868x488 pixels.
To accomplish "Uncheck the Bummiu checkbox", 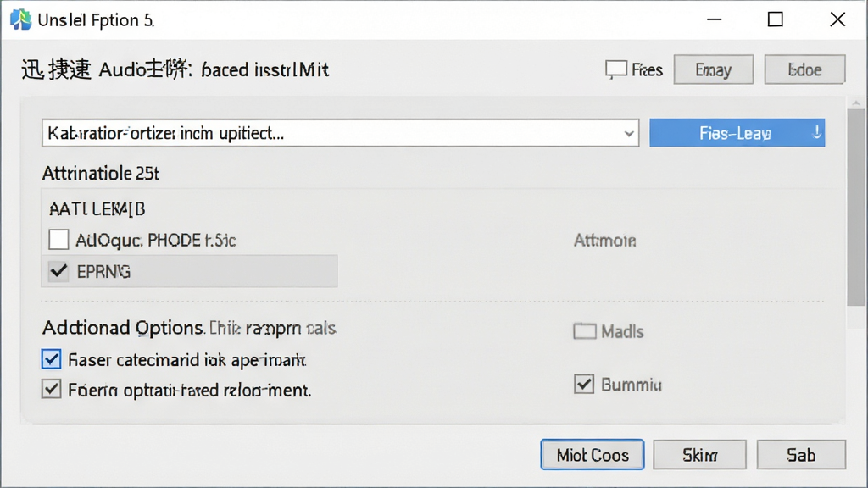I will click(584, 384).
